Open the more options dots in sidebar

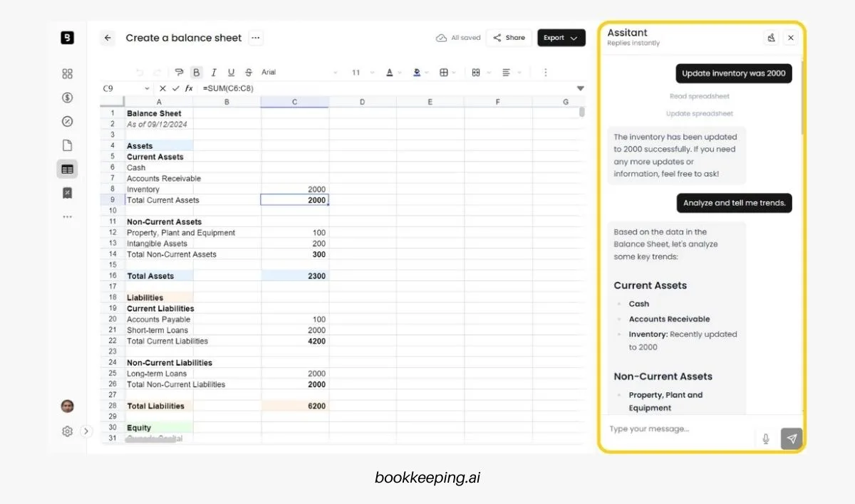pyautogui.click(x=67, y=216)
